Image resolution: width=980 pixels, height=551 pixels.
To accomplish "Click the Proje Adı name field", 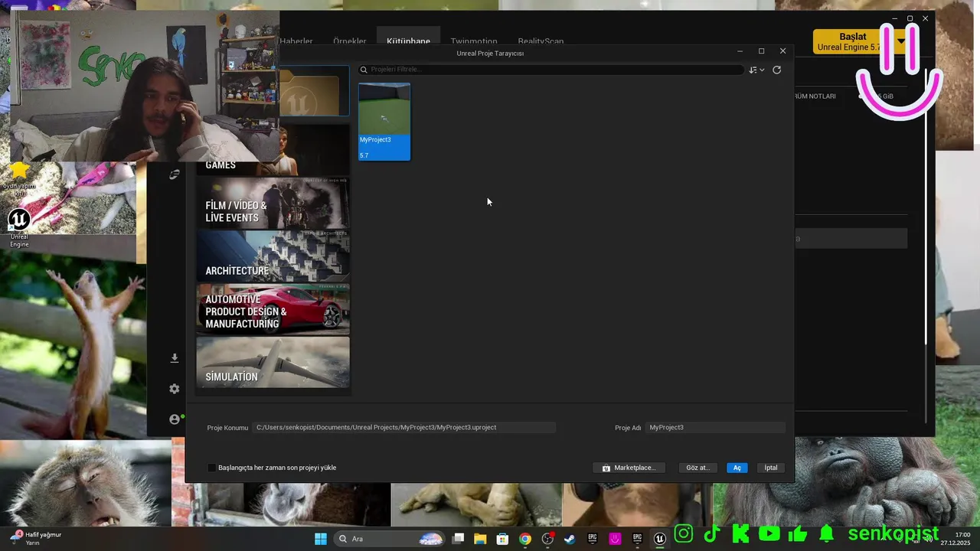I will [x=715, y=427].
